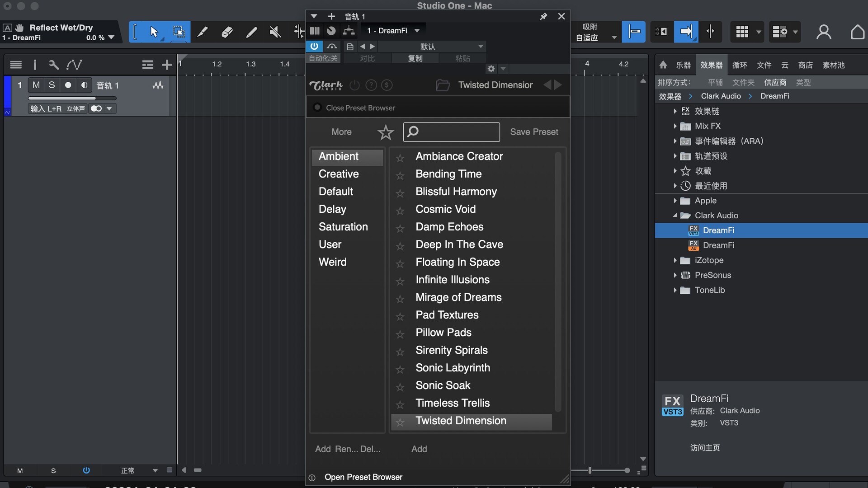Screen dimensions: 868x488
Task: Click the Save Preset button
Action: click(x=534, y=132)
